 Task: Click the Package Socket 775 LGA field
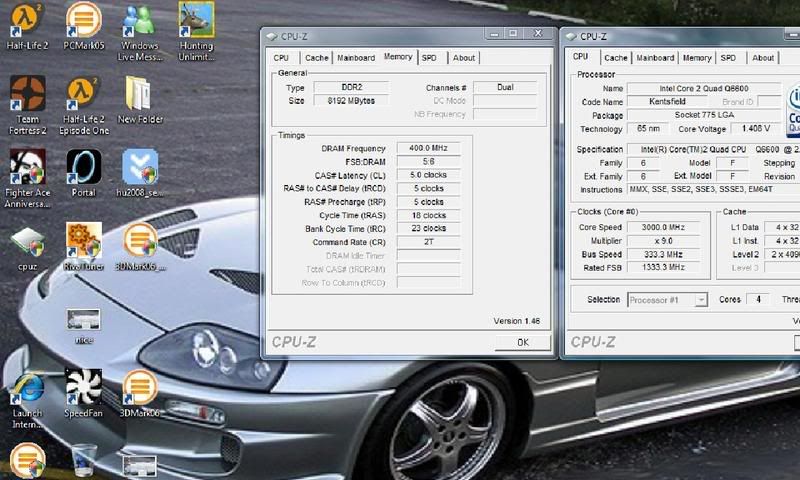(x=704, y=115)
